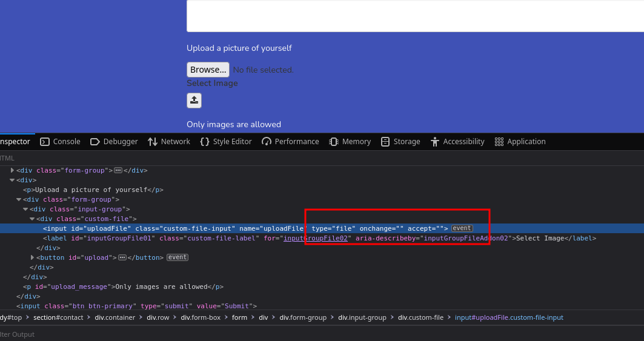Click ellipsis badge in collapsed form-group div
The width and height of the screenshot is (644, 341).
[x=118, y=170]
